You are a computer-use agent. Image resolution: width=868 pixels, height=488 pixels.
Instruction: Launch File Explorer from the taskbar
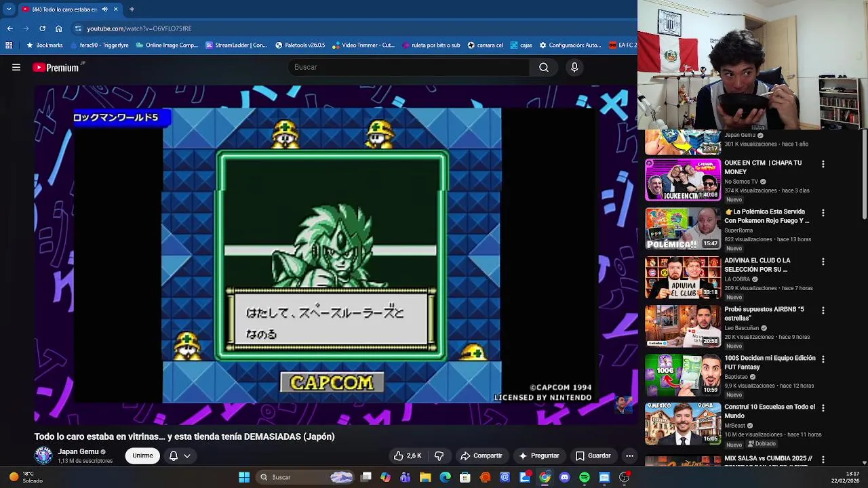(x=425, y=477)
